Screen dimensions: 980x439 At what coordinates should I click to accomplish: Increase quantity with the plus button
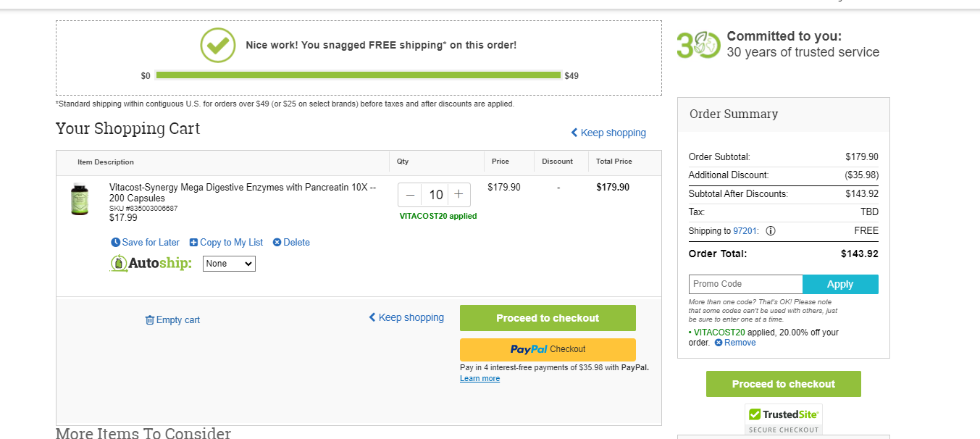(458, 195)
